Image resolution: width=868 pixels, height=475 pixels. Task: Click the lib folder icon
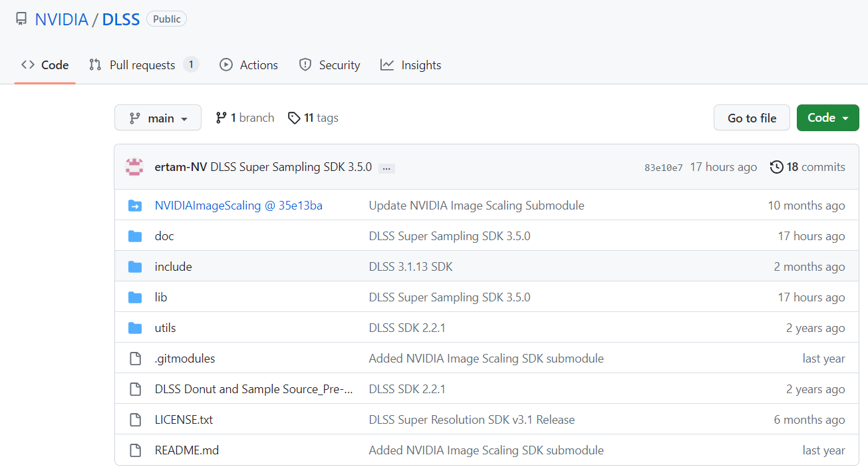pos(135,297)
